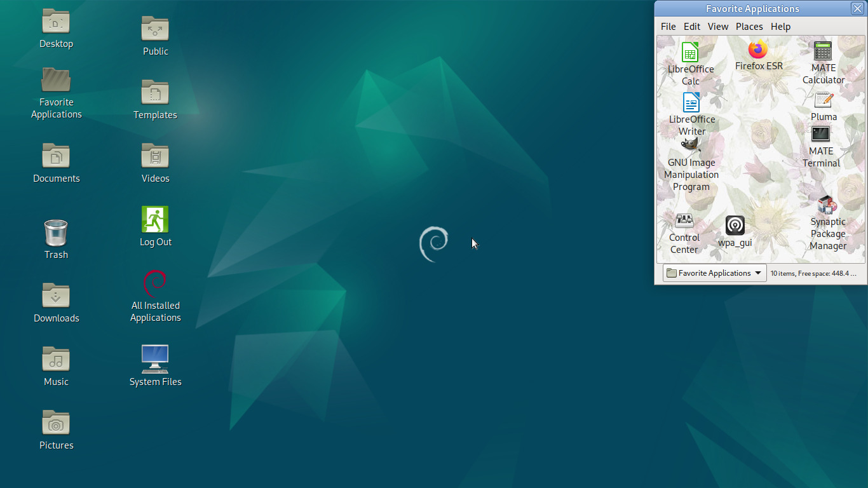Open the File menu
This screenshot has height=488, width=868.
[668, 27]
